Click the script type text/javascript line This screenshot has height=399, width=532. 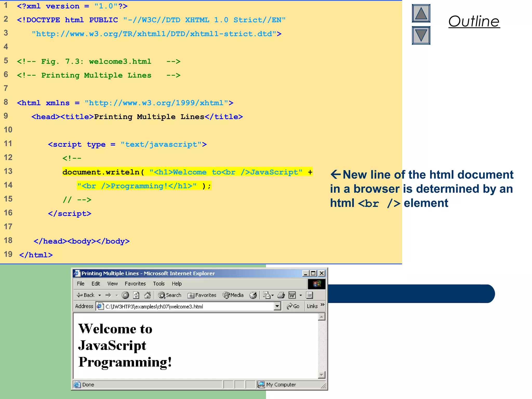tap(127, 144)
